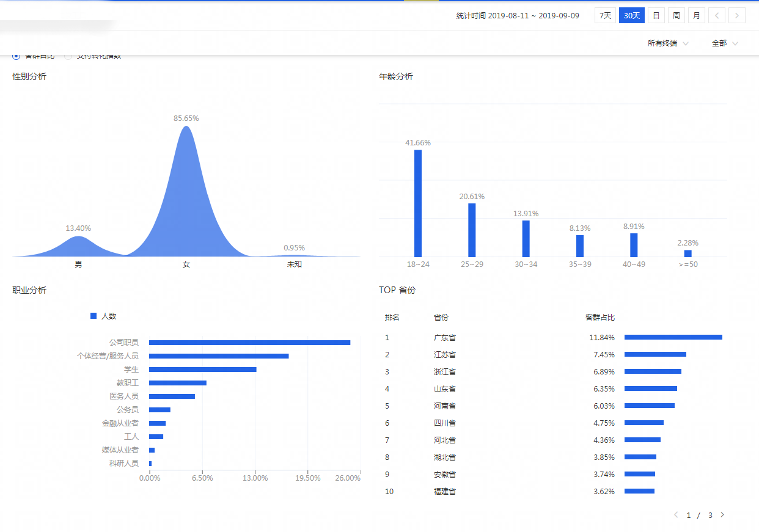This screenshot has height=532, width=759.
Task: Click next page arrow in province table
Action: [x=722, y=515]
